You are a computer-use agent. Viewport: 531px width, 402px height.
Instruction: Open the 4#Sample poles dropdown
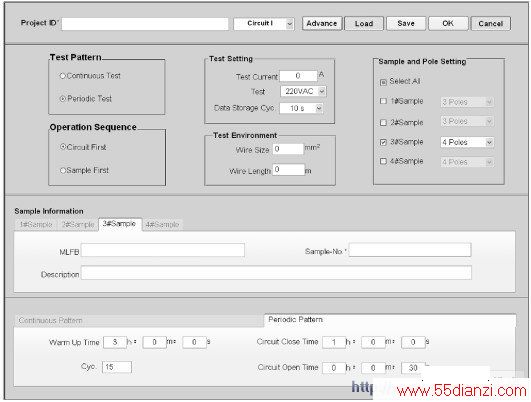[x=467, y=162]
